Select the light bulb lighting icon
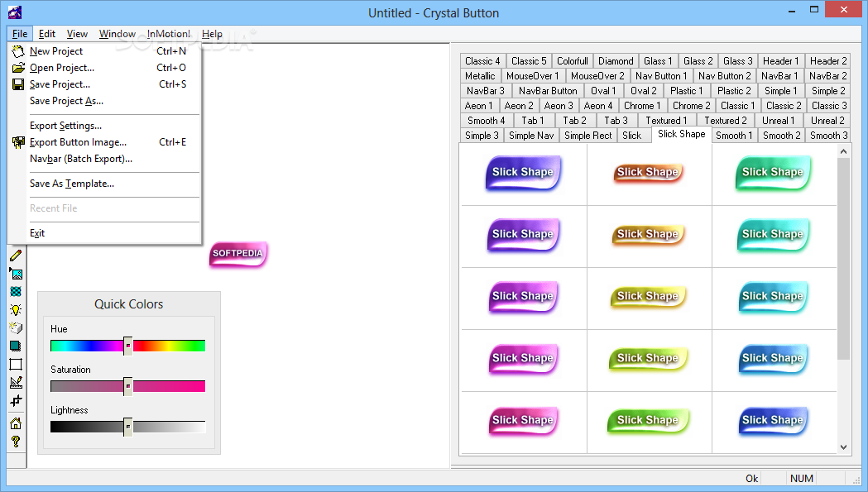The image size is (868, 492). (16, 310)
